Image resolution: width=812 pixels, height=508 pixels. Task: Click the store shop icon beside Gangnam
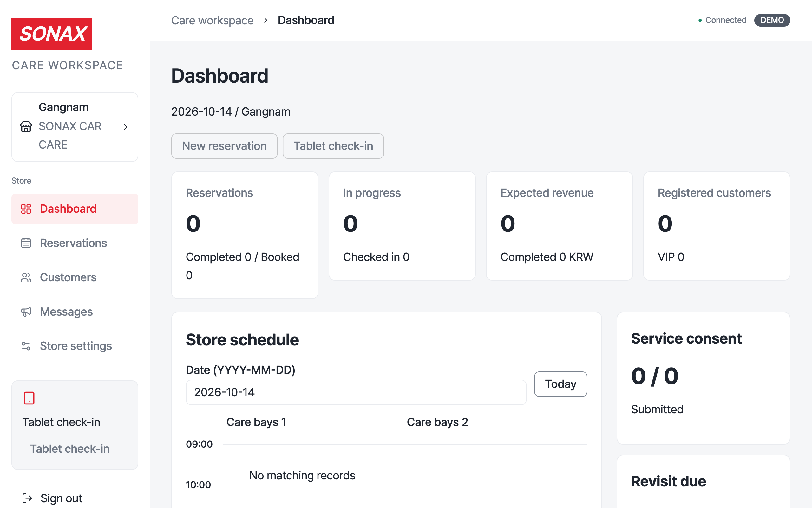(26, 127)
